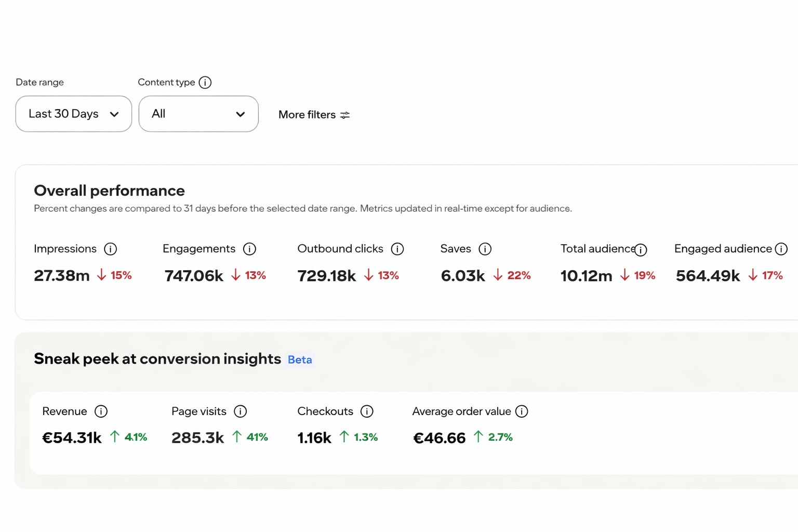
Task: Click the Beta label badge
Action: coord(300,360)
